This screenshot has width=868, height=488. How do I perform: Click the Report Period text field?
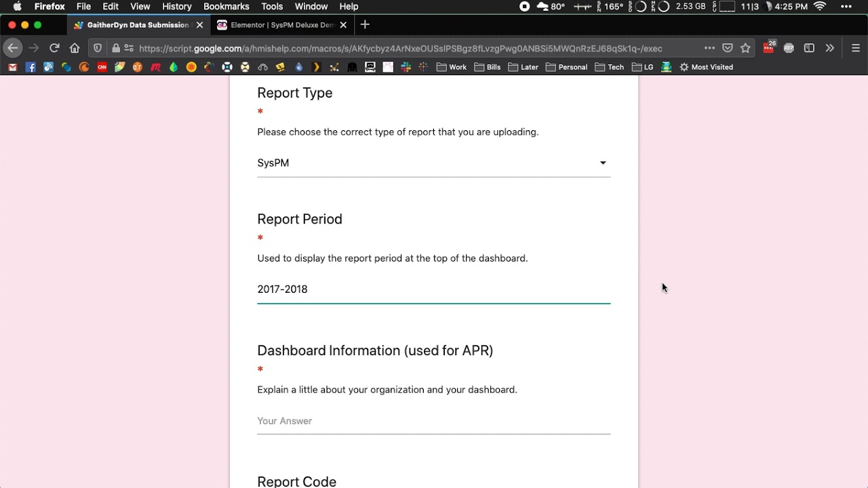[433, 289]
